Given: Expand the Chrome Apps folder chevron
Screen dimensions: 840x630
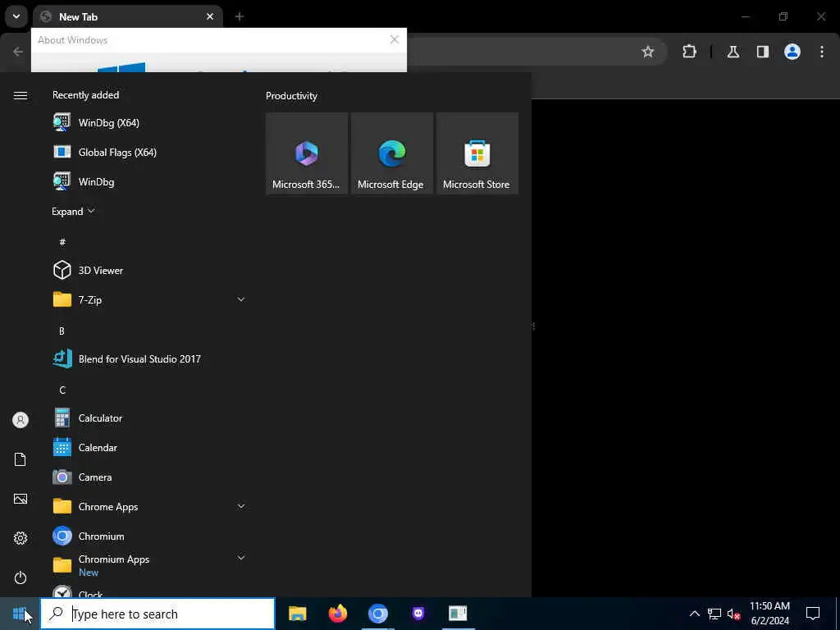Looking at the screenshot, I should point(241,506).
